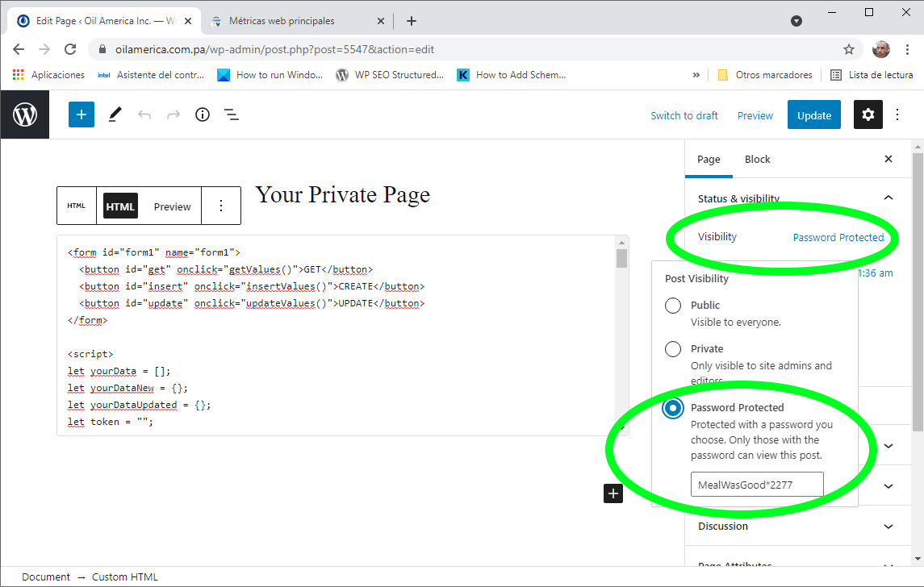The width and height of the screenshot is (924, 587).
Task: Go forward in browser history
Action: (44, 49)
